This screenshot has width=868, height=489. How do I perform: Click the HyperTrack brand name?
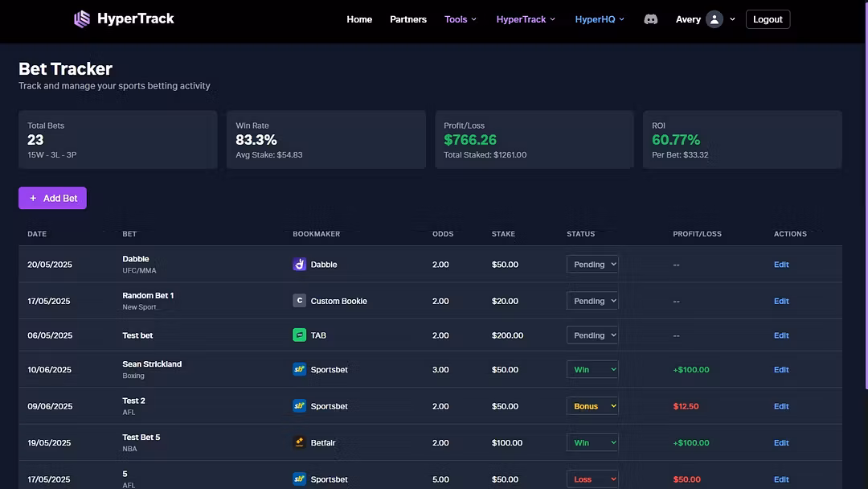pyautogui.click(x=136, y=18)
